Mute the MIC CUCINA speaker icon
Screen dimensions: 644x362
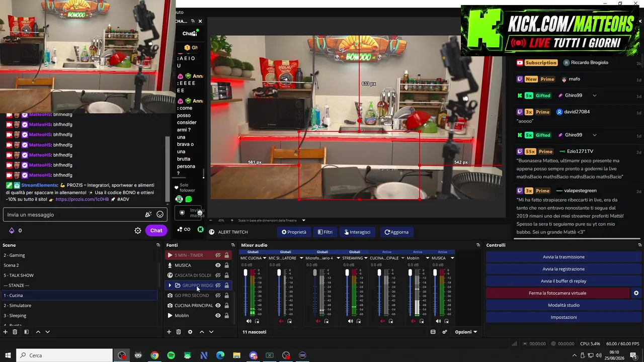tap(249, 321)
